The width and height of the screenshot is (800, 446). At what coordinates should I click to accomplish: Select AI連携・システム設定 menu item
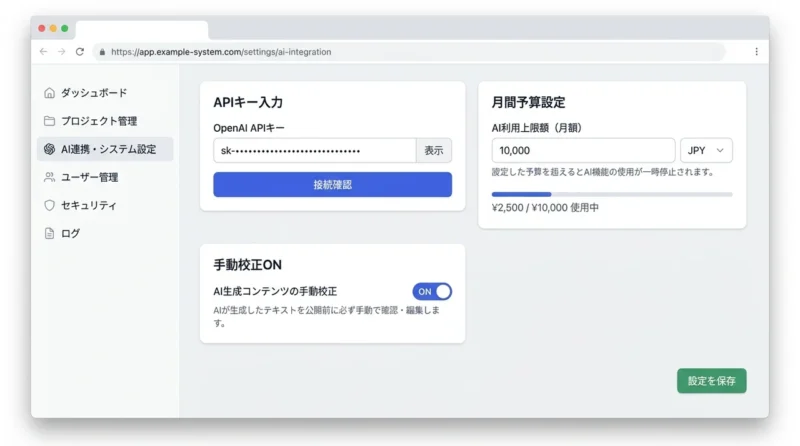105,149
